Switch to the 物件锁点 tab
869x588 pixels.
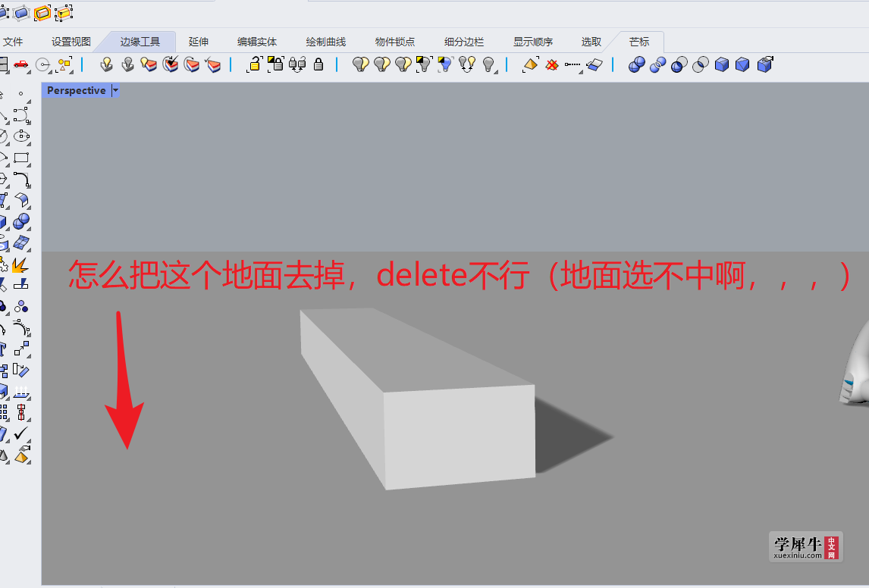point(394,42)
